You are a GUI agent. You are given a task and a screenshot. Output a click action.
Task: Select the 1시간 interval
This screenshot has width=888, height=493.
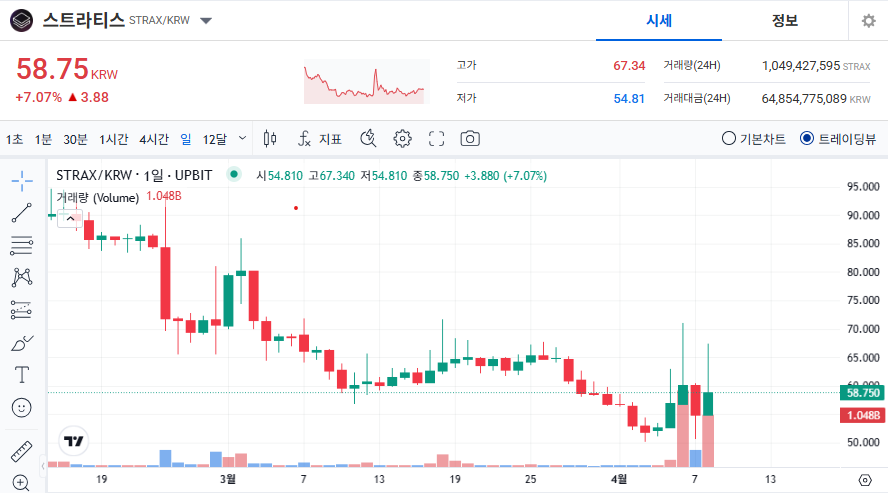point(114,139)
